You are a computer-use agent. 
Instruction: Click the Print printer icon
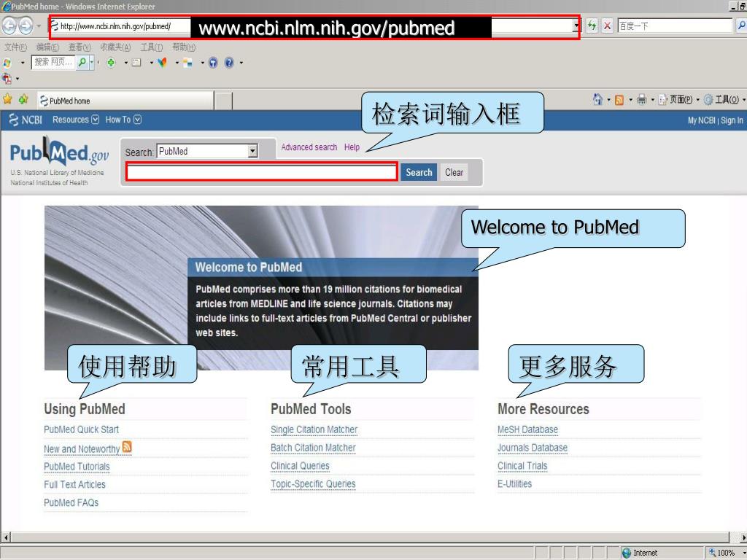pos(642,99)
